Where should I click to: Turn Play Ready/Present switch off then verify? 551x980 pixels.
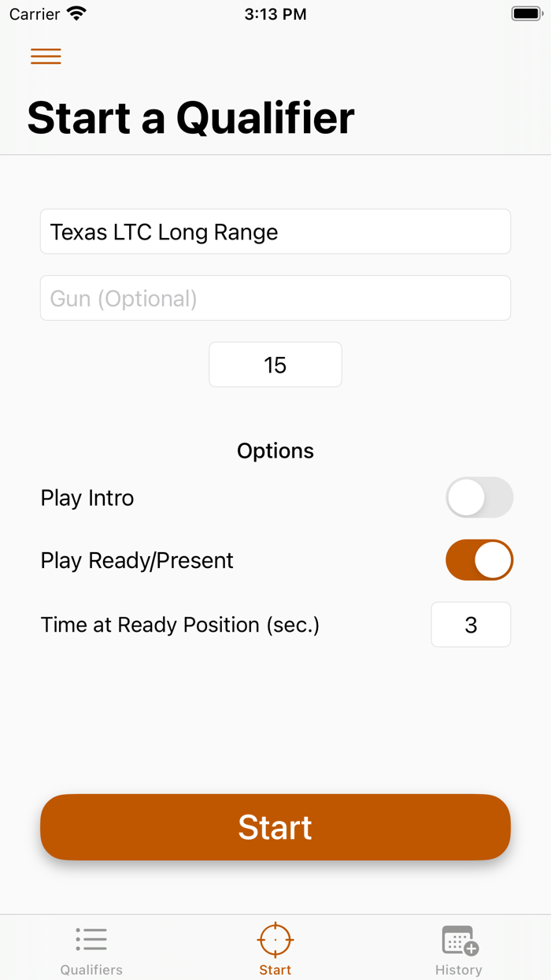pyautogui.click(x=479, y=560)
